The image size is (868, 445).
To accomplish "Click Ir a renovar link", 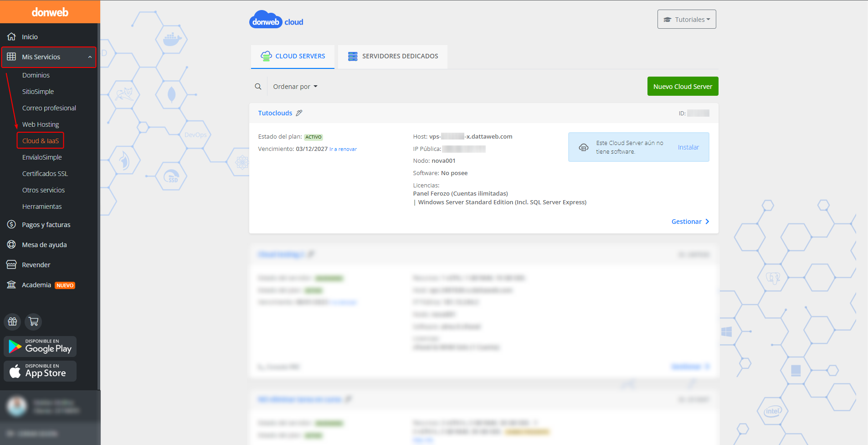I will [343, 149].
